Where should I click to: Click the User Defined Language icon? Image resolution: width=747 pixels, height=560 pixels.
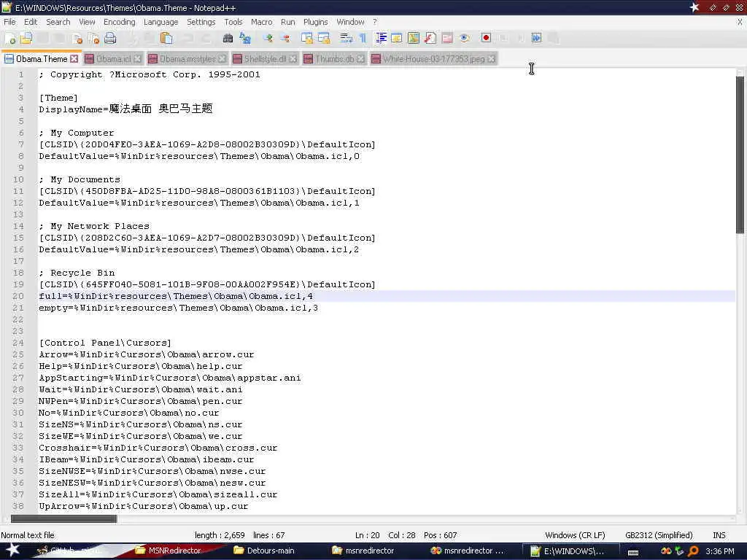(396, 38)
